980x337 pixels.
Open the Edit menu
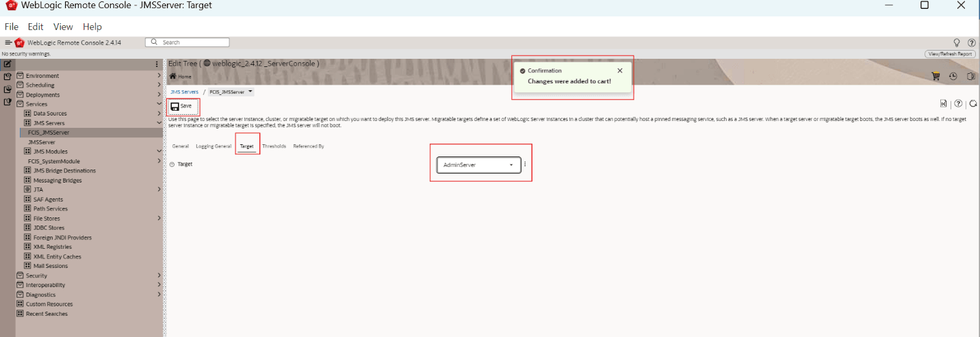(x=36, y=27)
